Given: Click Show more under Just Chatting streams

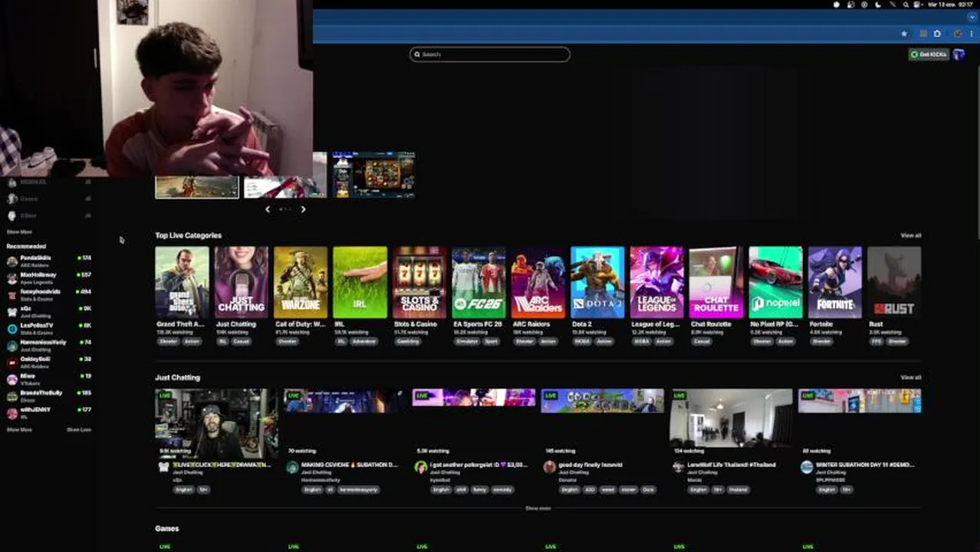Looking at the screenshot, I should (x=538, y=508).
